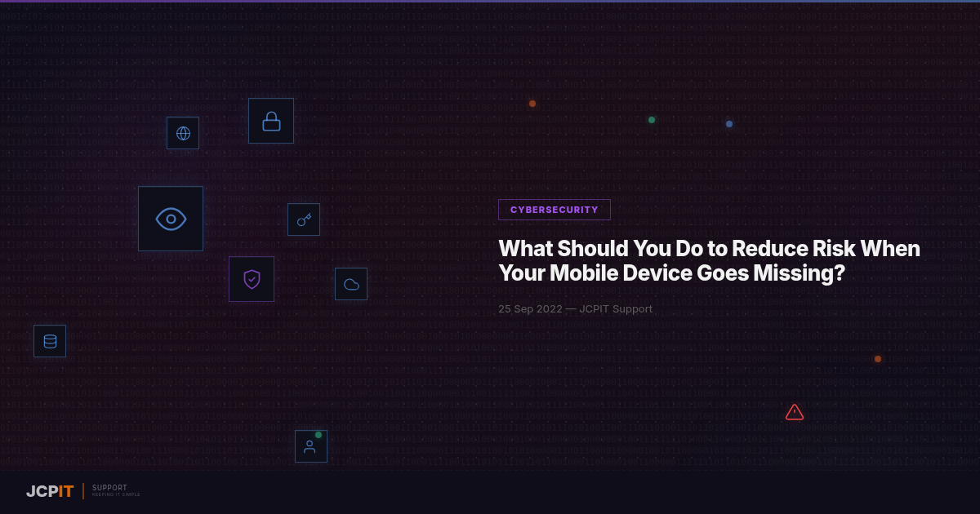Toggle the green online status dot
The image size is (980, 514).
(x=652, y=120)
